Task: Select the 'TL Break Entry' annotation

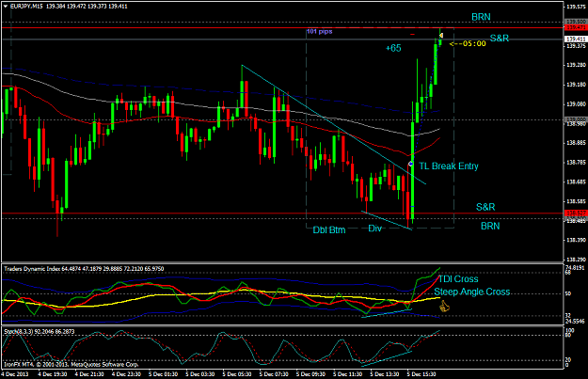Action: click(449, 166)
